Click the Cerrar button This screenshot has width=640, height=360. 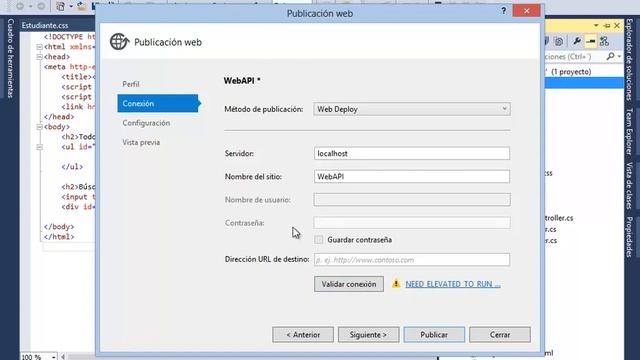pos(500,335)
